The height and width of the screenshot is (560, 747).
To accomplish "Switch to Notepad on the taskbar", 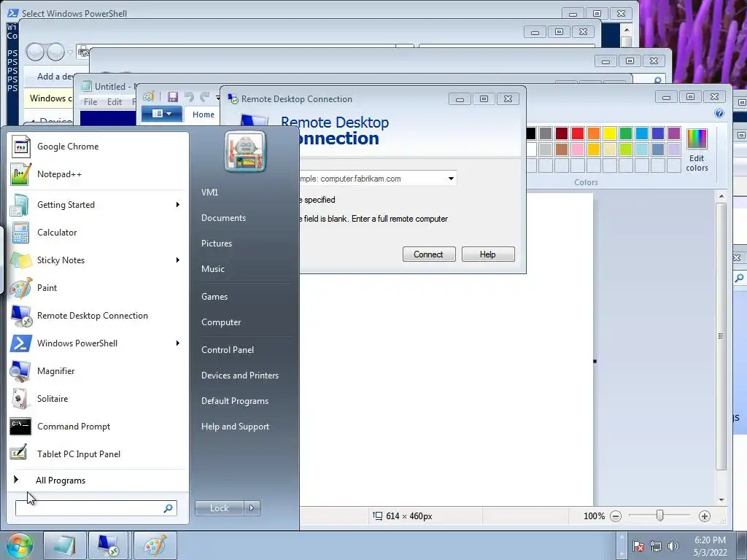I will tap(65, 545).
